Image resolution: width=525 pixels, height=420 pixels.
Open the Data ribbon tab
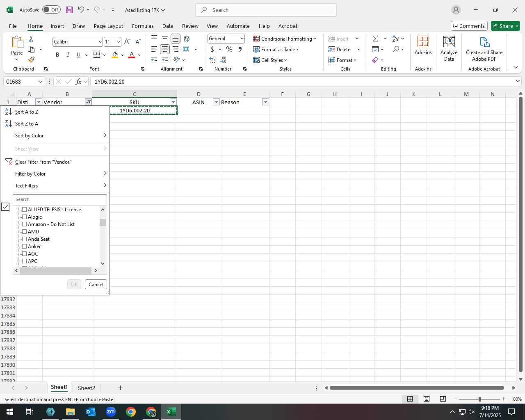168,26
